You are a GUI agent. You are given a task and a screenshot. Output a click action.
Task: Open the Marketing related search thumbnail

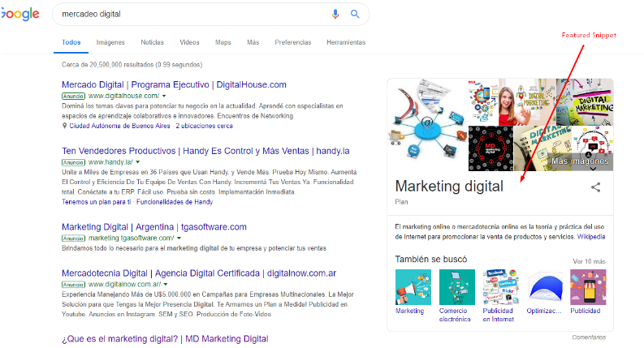coord(413,287)
